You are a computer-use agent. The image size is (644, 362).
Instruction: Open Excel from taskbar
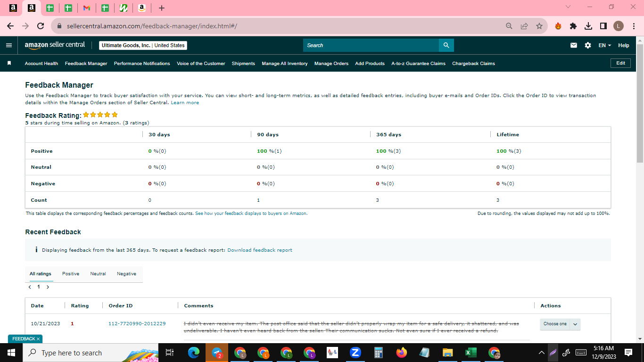(471, 353)
